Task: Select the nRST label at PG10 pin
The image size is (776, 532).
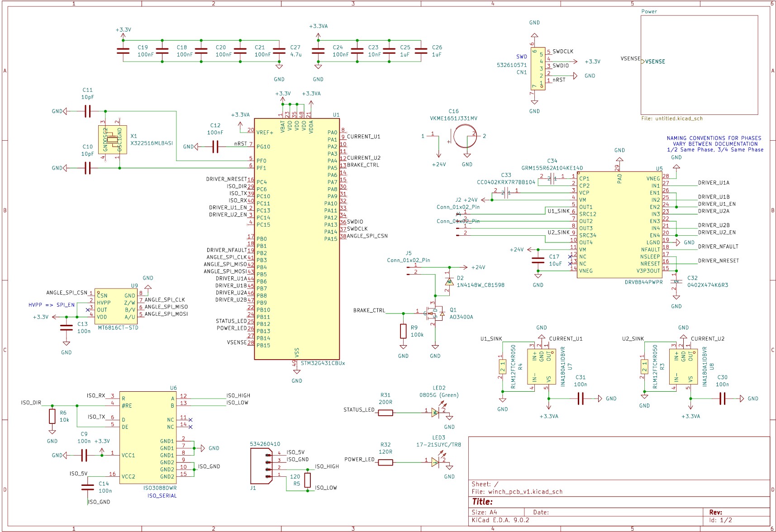Action: tap(240, 144)
